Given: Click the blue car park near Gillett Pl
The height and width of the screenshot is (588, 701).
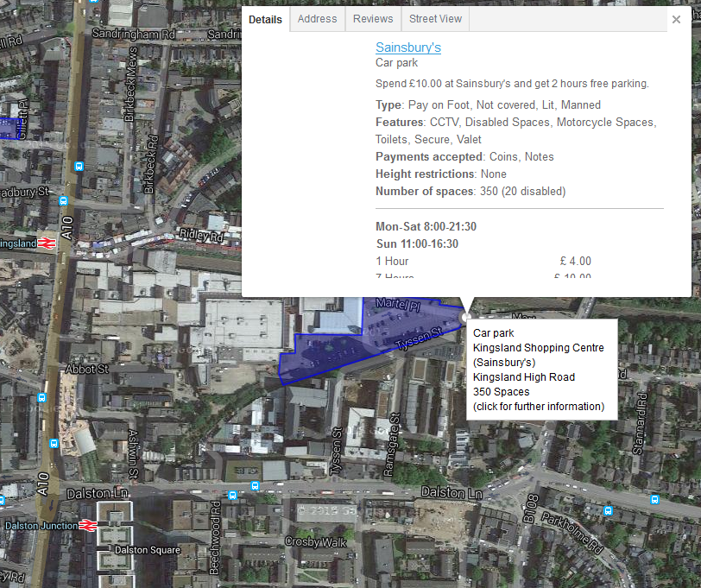Looking at the screenshot, I should [x=8, y=129].
